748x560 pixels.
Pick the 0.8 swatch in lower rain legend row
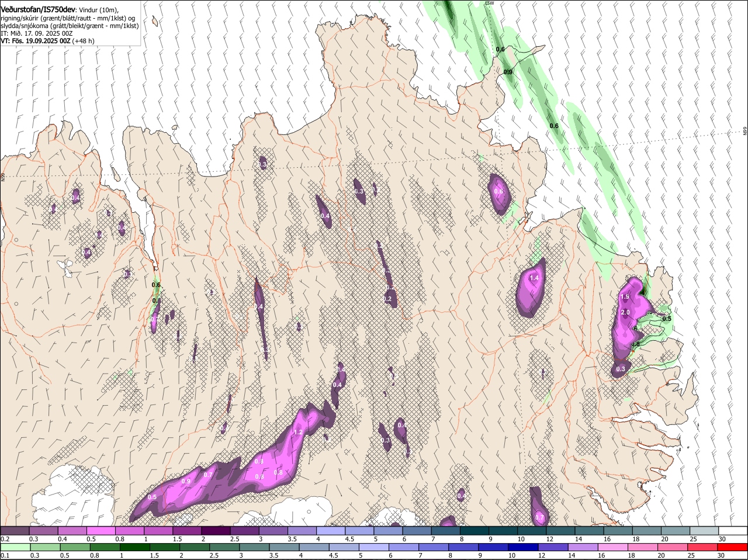coord(105,547)
